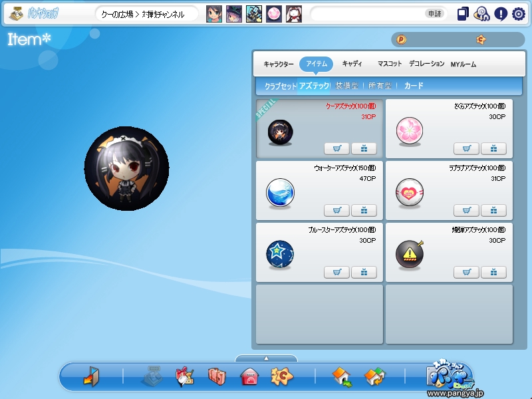
Task: Open the red house My Room icon
Action: click(x=249, y=376)
